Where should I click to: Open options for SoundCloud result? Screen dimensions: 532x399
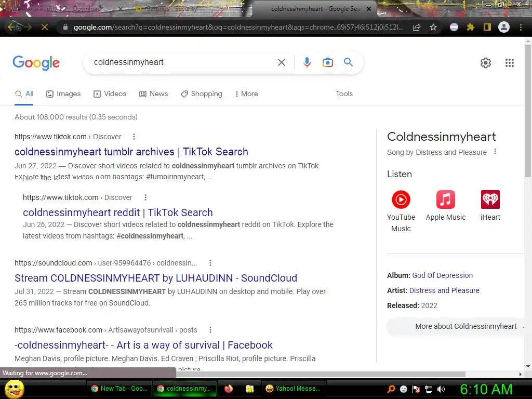(210, 262)
